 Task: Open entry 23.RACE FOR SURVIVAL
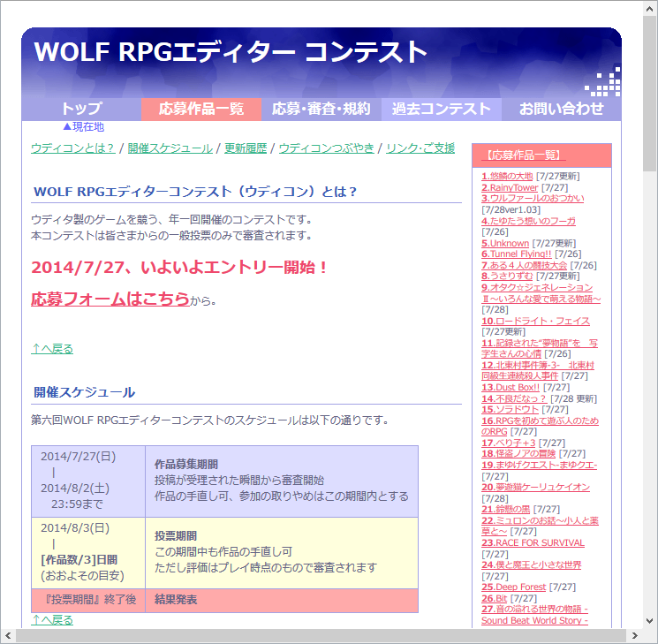pyautogui.click(x=533, y=542)
